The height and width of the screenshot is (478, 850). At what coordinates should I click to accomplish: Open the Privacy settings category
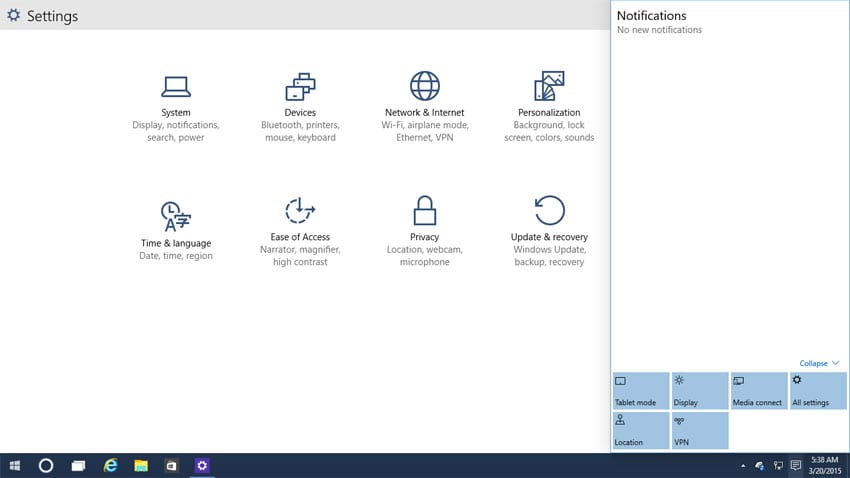coord(424,231)
